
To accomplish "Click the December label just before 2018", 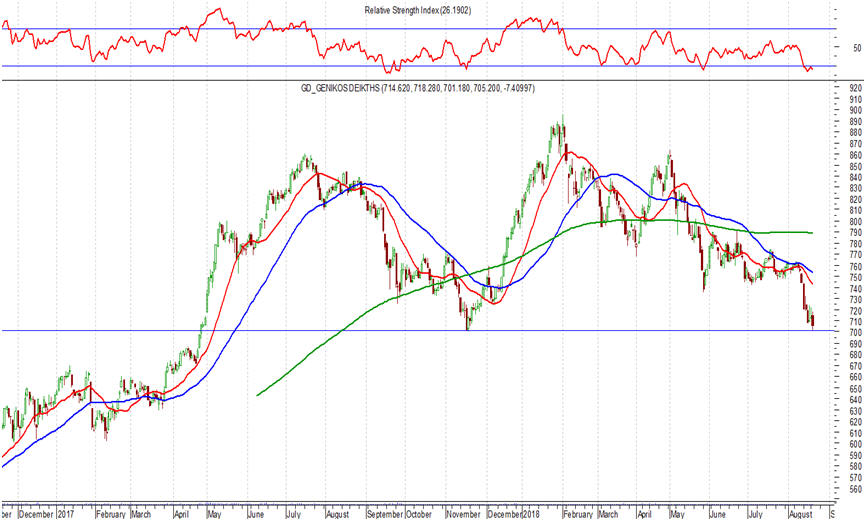I will pyautogui.click(x=505, y=514).
